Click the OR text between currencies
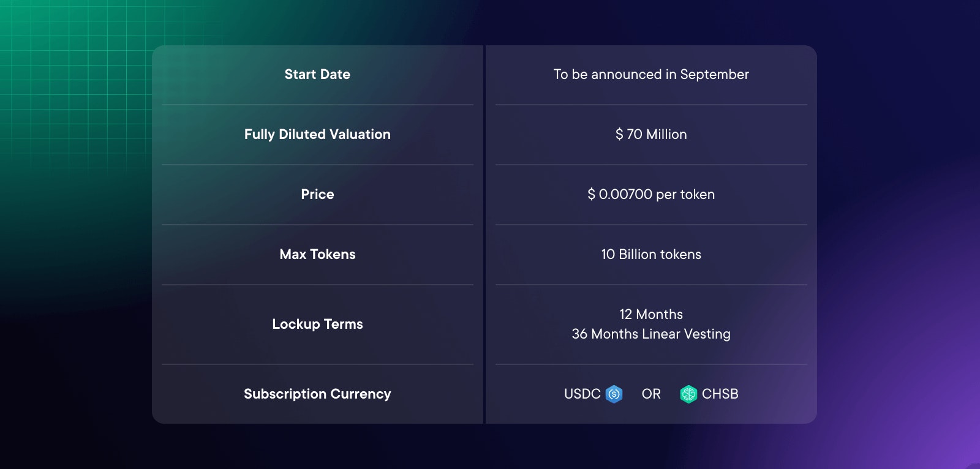Image resolution: width=980 pixels, height=469 pixels. [x=651, y=394]
